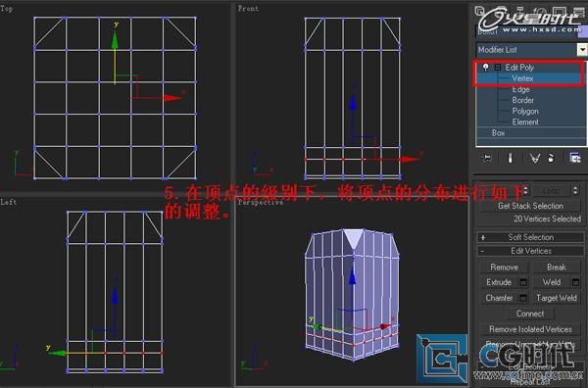This screenshot has width=588, height=388.
Task: Toggle Edit Poly lightbulb icon
Action: (x=486, y=67)
